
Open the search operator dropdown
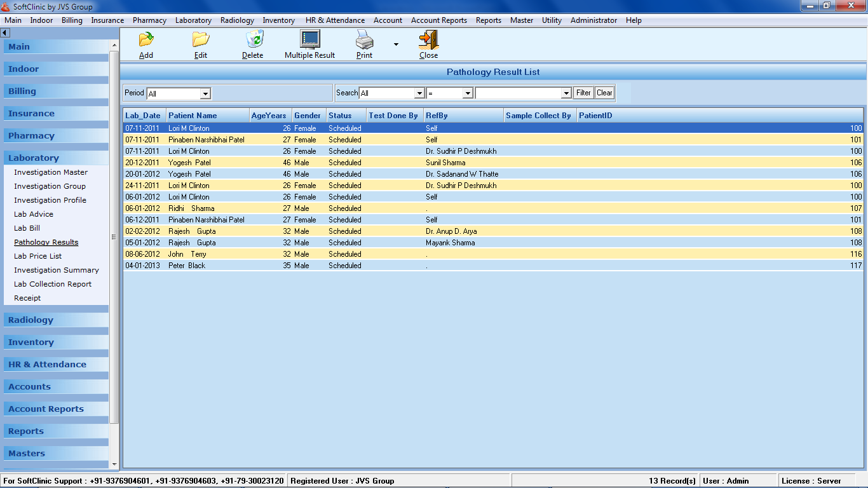coord(468,93)
